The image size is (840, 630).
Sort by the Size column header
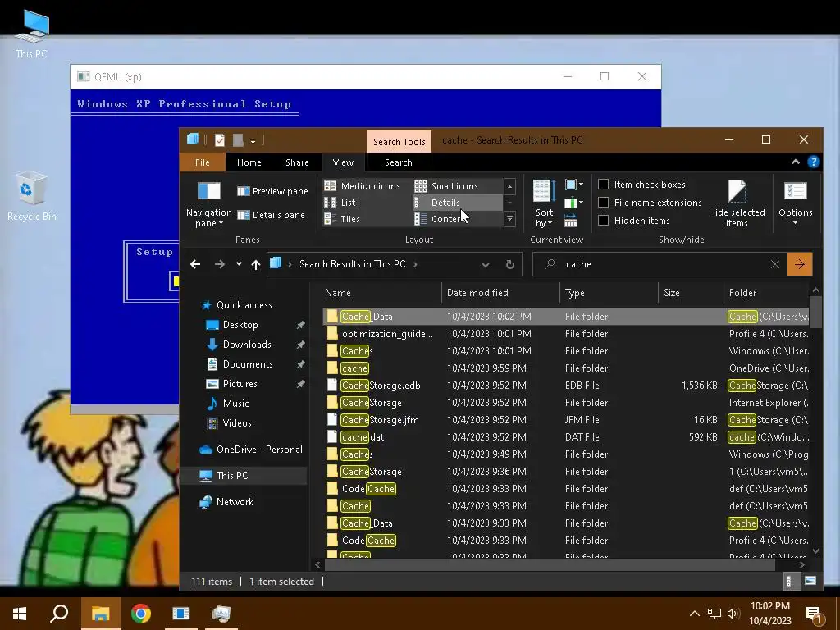pos(691,293)
